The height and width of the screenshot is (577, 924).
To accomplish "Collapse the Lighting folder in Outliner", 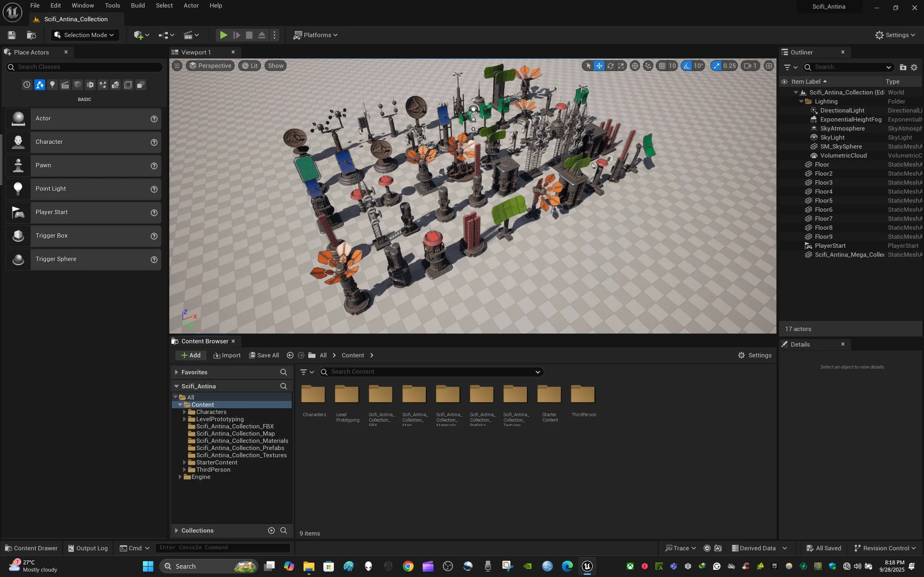I will (801, 101).
